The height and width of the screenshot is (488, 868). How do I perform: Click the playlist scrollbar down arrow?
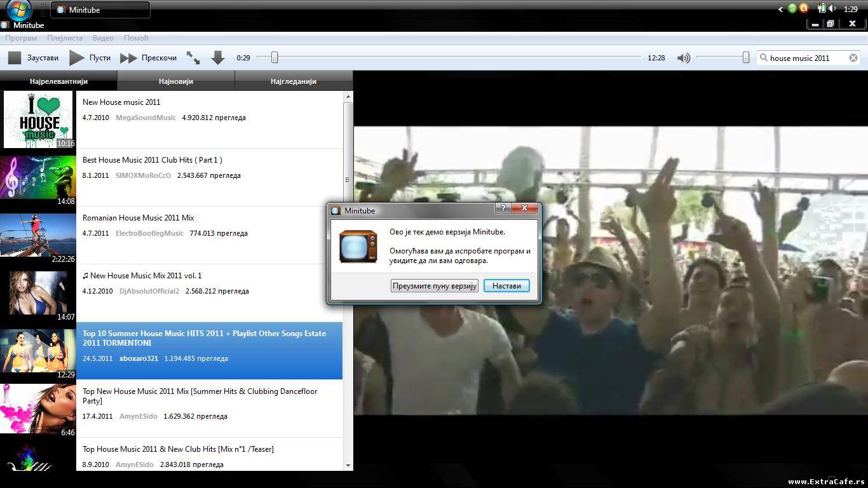pos(348,466)
